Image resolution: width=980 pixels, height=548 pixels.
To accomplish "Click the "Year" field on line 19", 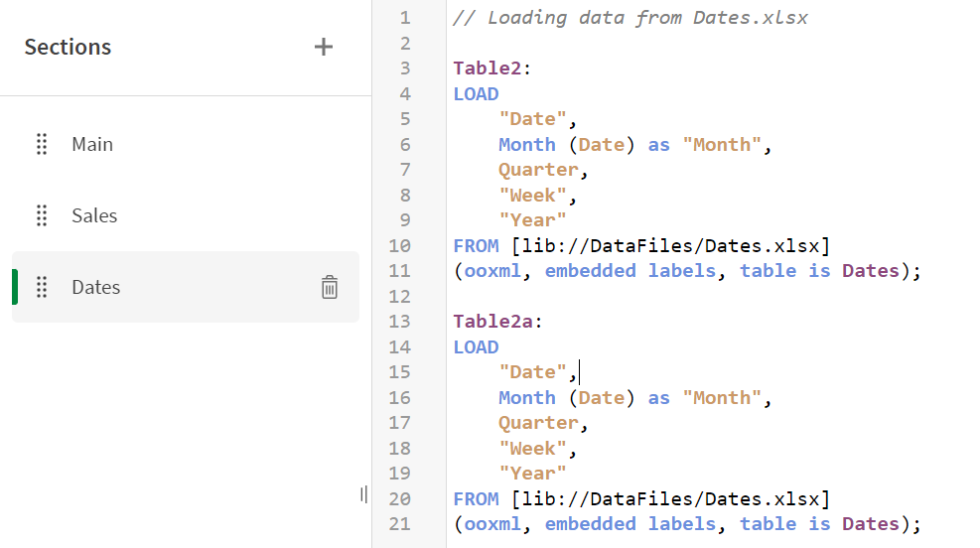I will 532,473.
